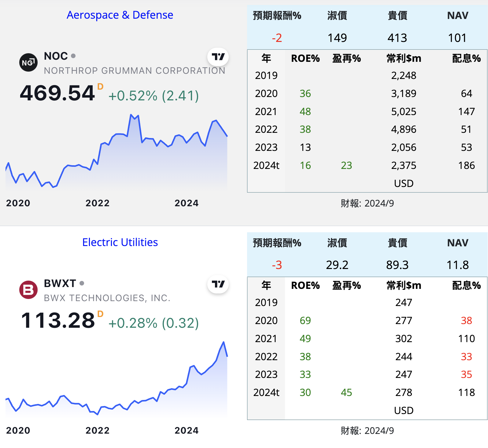The image size is (488, 448).
Task: Select the BWXT ticker symbol
Action: click(60, 283)
